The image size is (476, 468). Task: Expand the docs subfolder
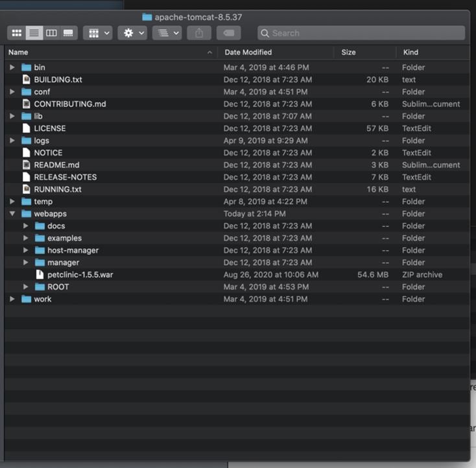point(26,226)
